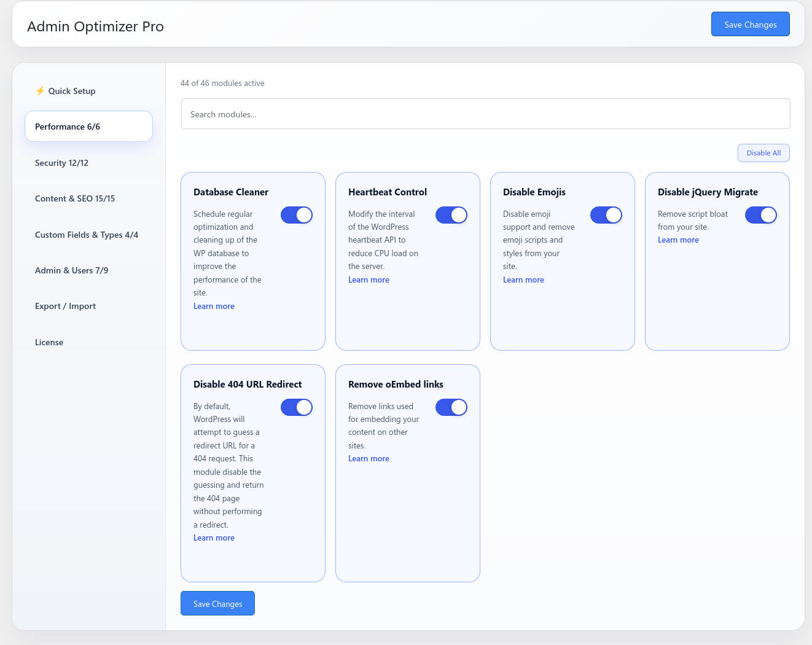Toggle the Disable jQuery Migrate switch
Image resolution: width=812 pixels, height=645 pixels.
(x=761, y=215)
